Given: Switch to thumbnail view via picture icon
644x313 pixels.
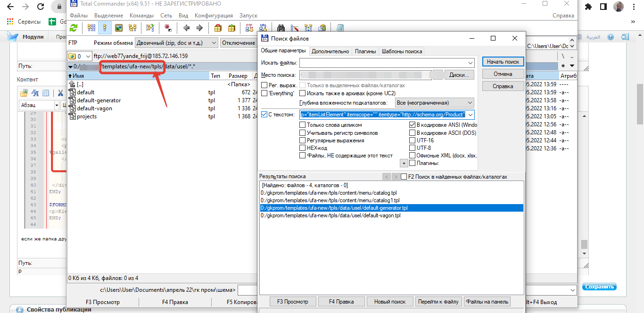Looking at the screenshot, I should tap(118, 28).
